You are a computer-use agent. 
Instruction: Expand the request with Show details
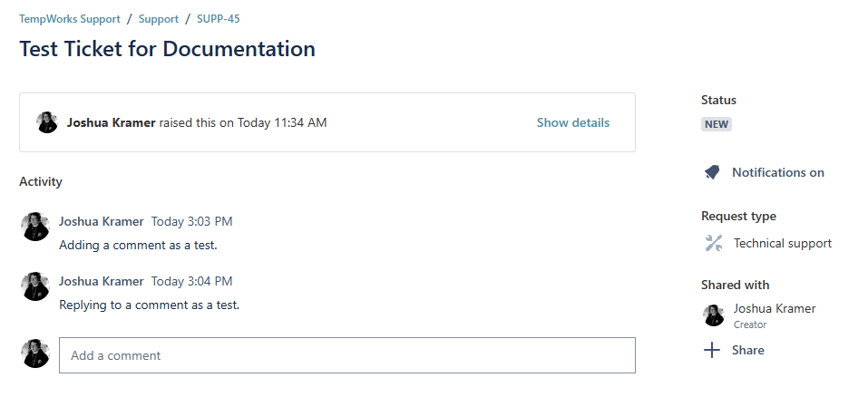click(x=572, y=122)
